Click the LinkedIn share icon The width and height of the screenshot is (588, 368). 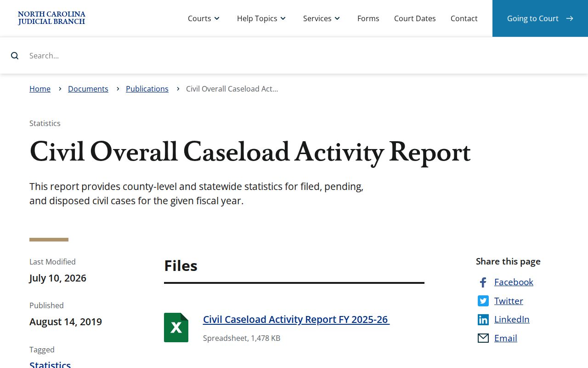click(483, 319)
